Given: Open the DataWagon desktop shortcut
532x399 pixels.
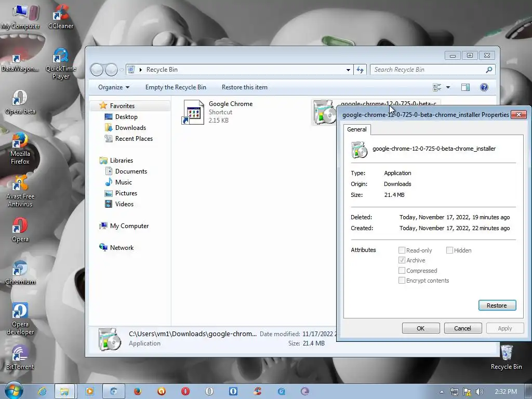Looking at the screenshot, I should (x=20, y=63).
